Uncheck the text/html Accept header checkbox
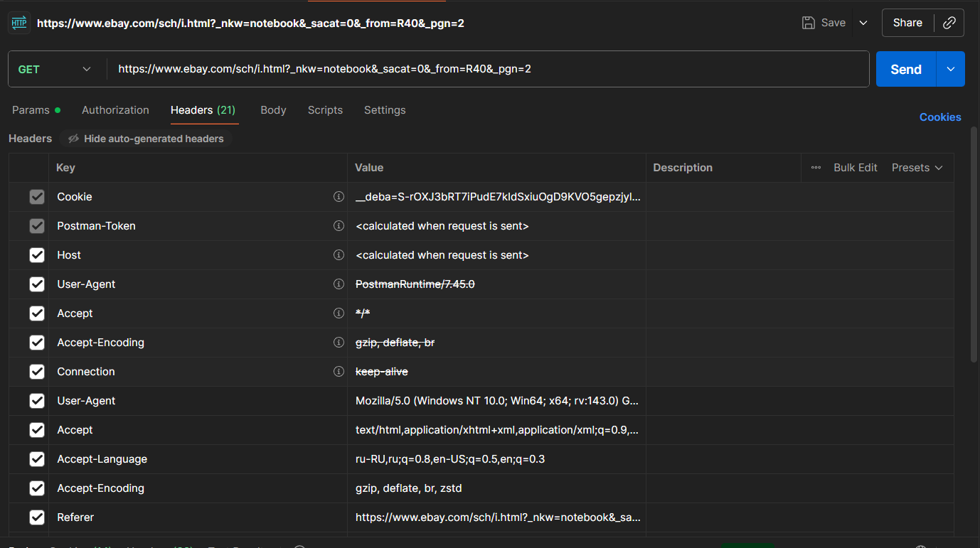This screenshot has height=548, width=980. tap(37, 430)
